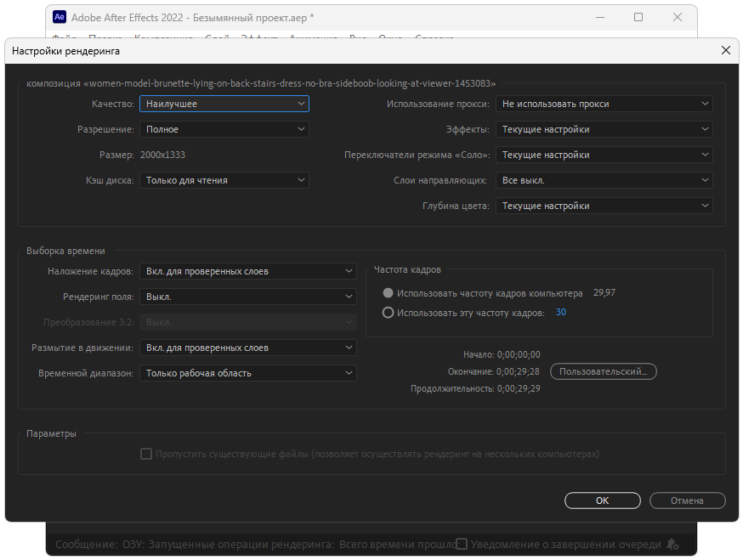Open the Качество quality dropdown
The width and height of the screenshot is (743, 560).
click(x=224, y=104)
